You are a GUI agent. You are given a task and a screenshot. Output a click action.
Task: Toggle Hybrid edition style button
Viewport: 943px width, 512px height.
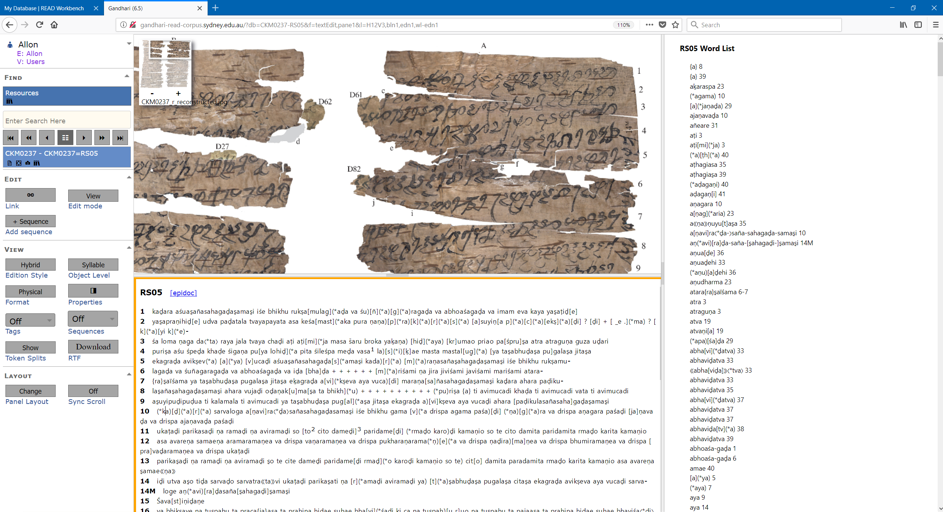tap(30, 265)
